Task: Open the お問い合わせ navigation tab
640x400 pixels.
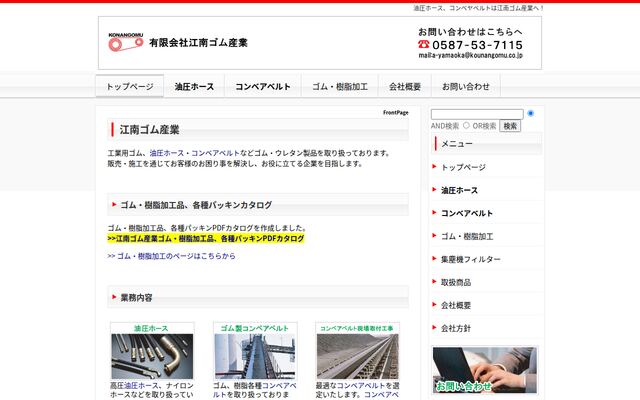Action: [x=466, y=86]
